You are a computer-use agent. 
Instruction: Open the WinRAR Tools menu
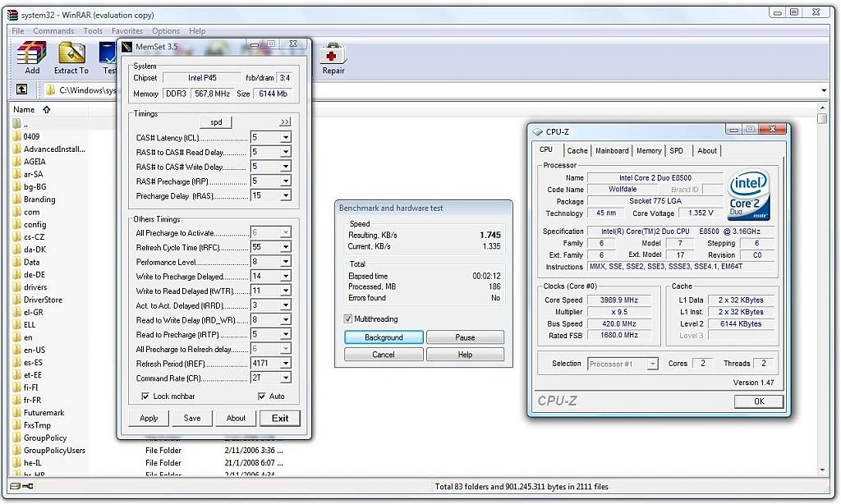[93, 30]
